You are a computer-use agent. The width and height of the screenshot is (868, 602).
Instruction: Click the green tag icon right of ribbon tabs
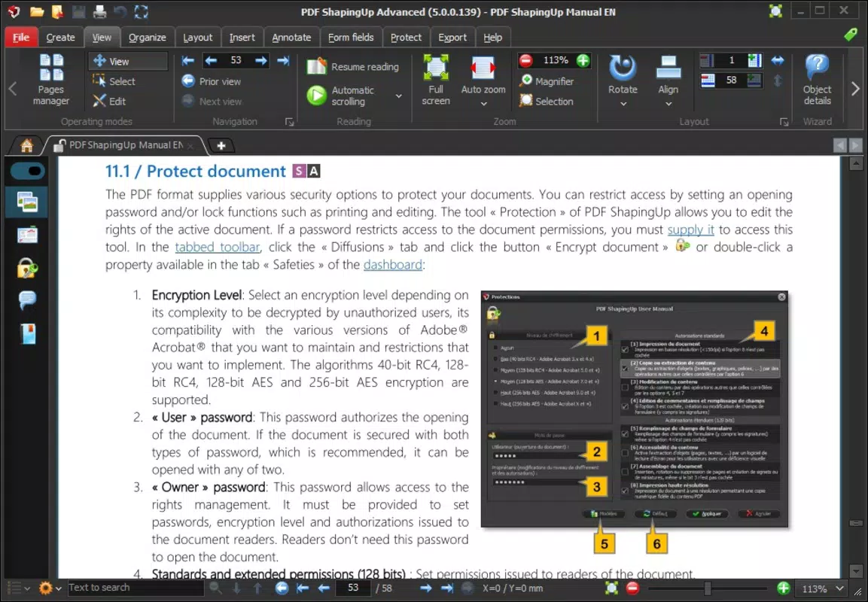click(850, 35)
